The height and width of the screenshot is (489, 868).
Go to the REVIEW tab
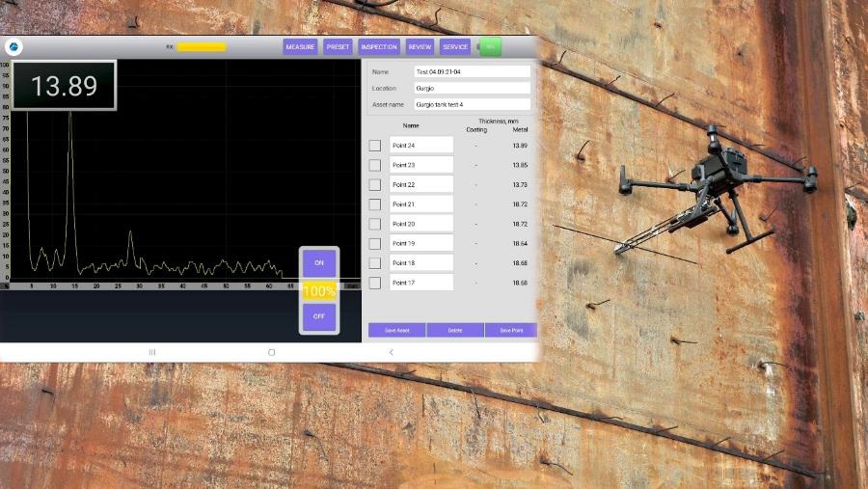(420, 47)
